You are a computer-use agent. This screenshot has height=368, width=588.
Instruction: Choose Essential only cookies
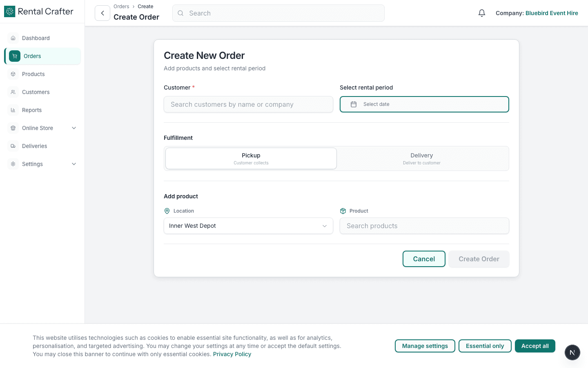click(485, 346)
